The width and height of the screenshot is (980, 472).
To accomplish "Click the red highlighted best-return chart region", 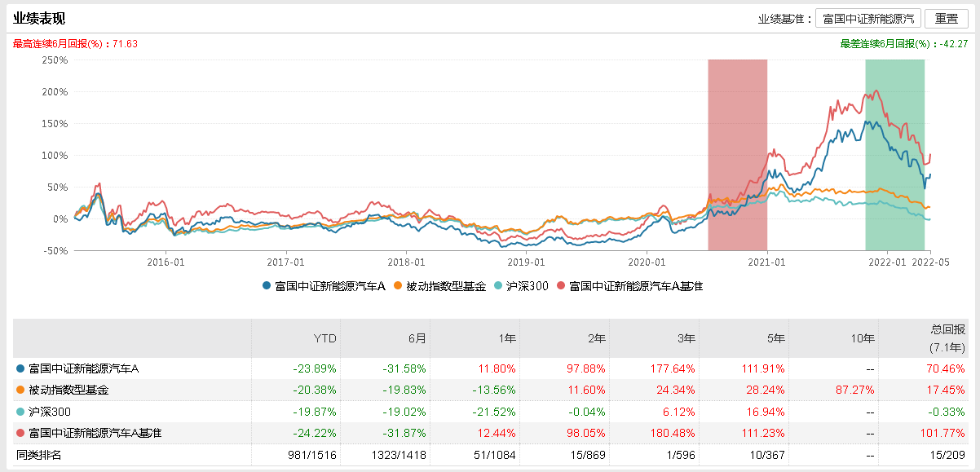I will pyautogui.click(x=737, y=155).
